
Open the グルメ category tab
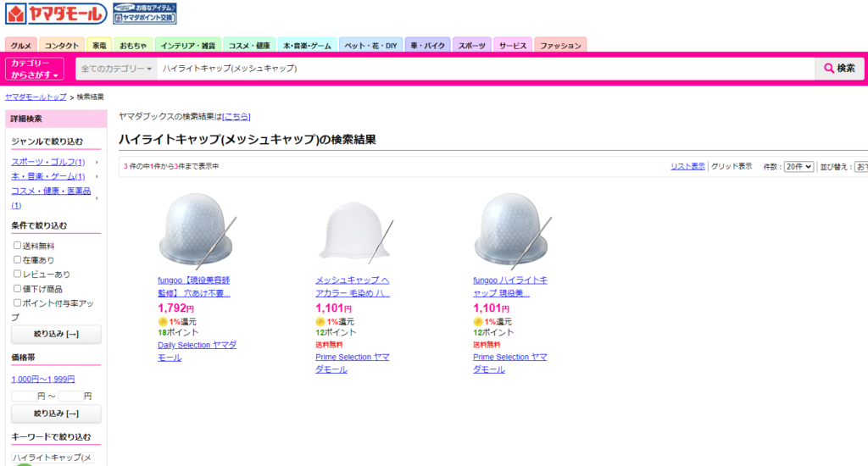point(21,46)
